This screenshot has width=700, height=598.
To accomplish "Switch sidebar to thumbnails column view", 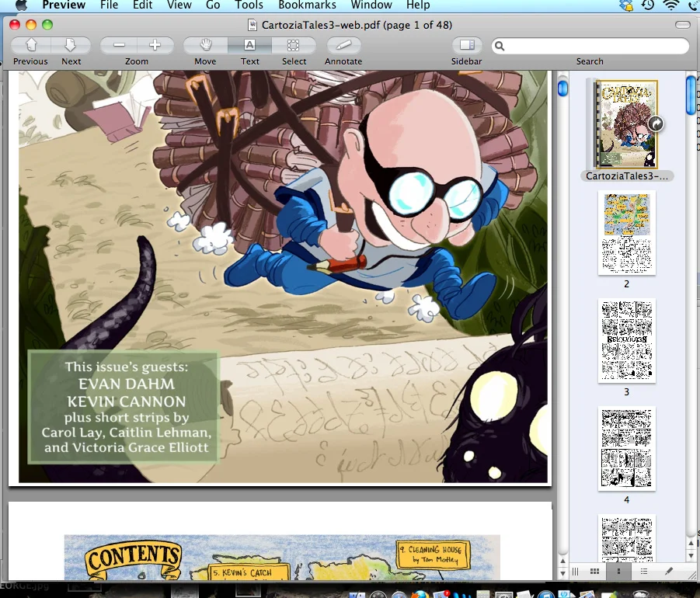I will pyautogui.click(x=618, y=572).
